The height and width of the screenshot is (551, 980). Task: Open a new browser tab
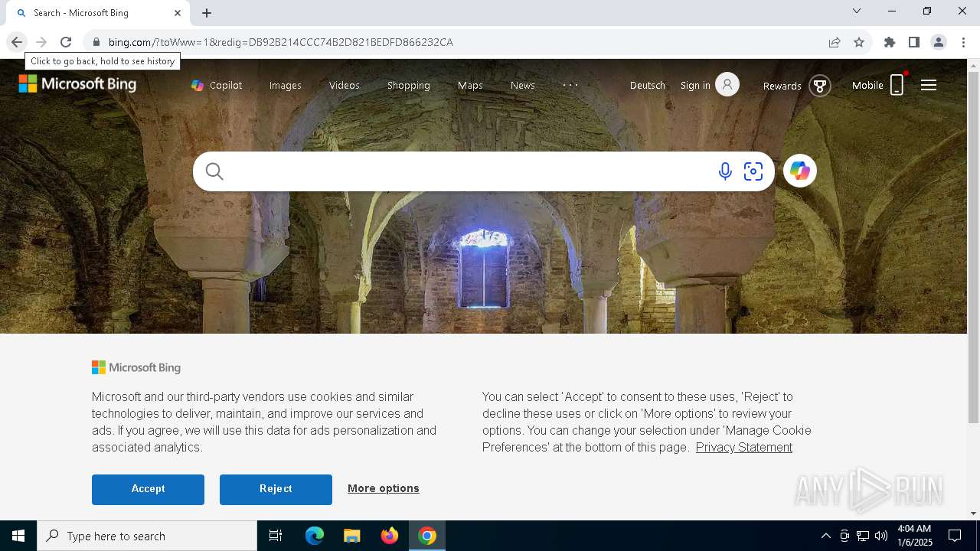click(207, 13)
